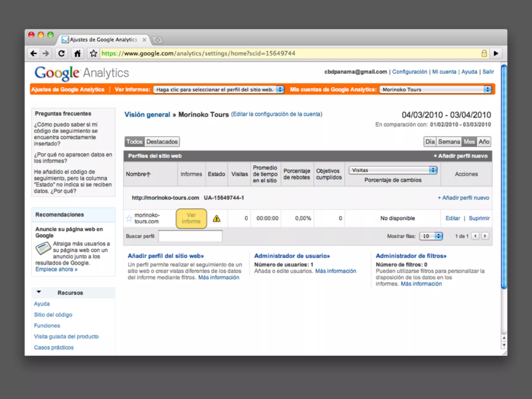The height and width of the screenshot is (399, 532).
Task: Click next page arrow in pagination
Action: click(485, 236)
